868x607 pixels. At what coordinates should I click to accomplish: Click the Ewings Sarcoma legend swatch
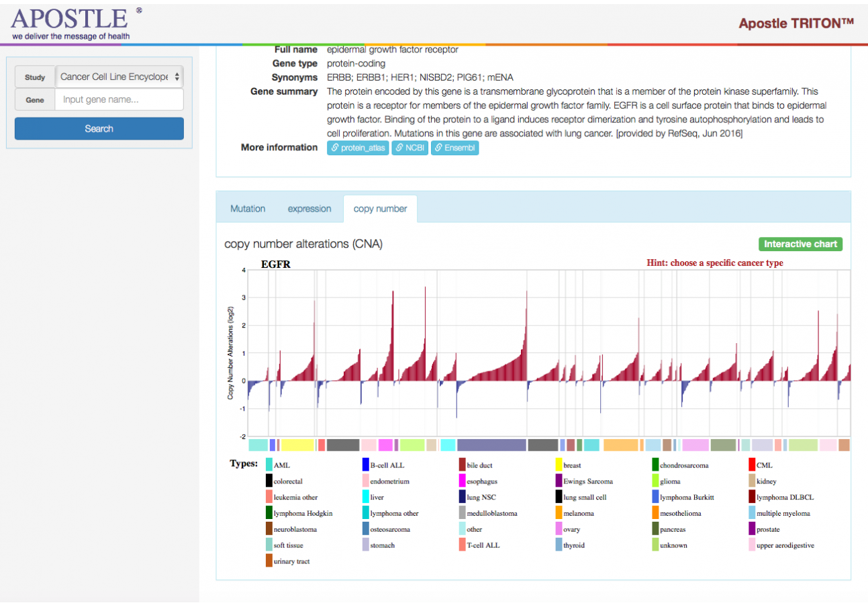click(559, 481)
